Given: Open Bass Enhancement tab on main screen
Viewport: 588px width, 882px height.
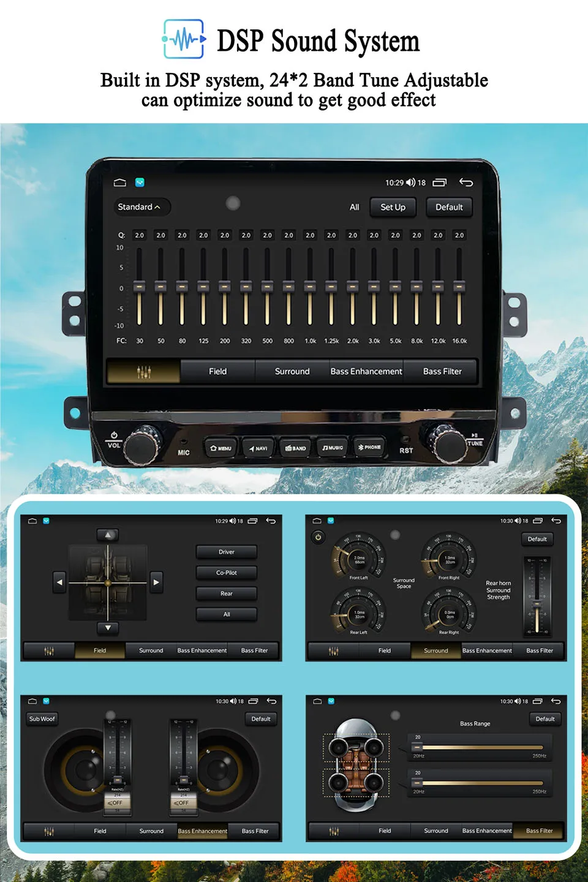Looking at the screenshot, I should [x=366, y=371].
